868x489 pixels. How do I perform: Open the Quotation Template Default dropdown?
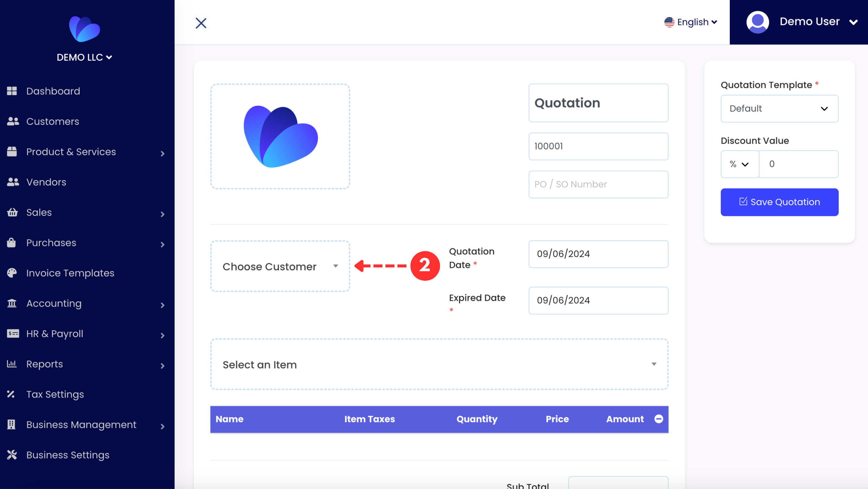pyautogui.click(x=779, y=109)
